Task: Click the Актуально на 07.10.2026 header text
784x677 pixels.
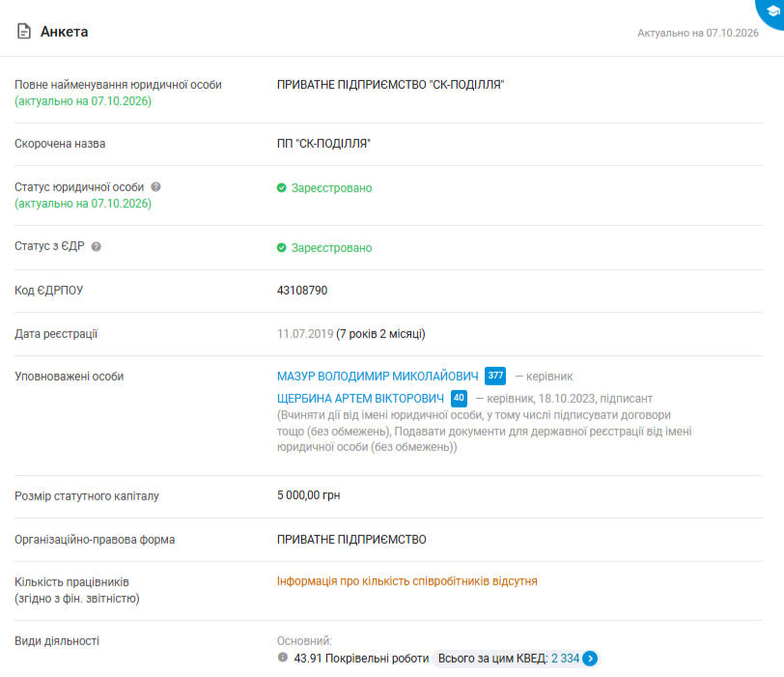Action: 698,33
